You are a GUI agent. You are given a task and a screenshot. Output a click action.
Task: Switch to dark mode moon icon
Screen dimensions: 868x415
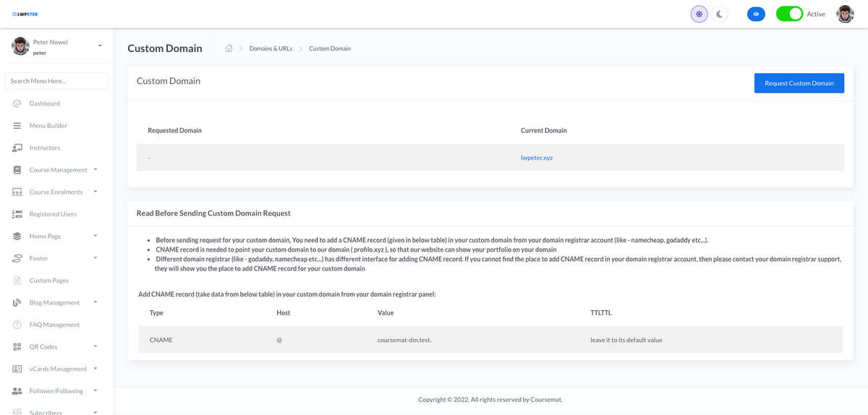tap(720, 14)
